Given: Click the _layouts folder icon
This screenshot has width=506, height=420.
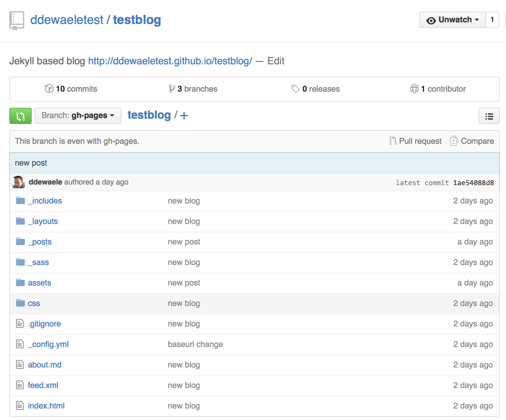Looking at the screenshot, I should pyautogui.click(x=20, y=221).
